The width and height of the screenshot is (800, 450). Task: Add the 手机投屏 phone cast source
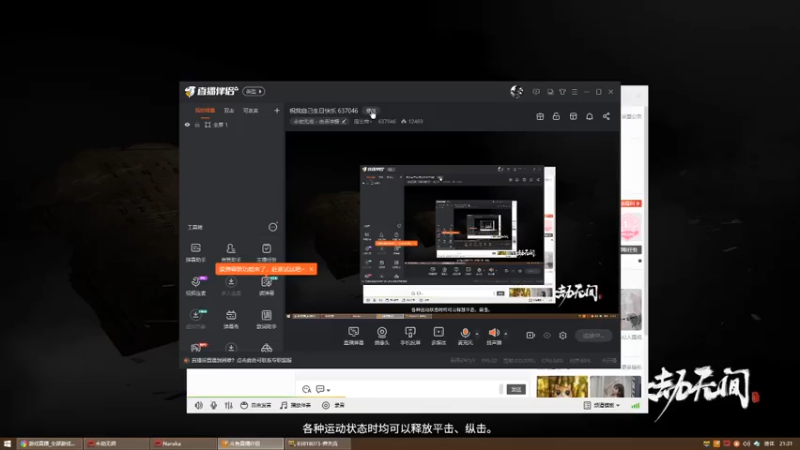[x=410, y=336]
